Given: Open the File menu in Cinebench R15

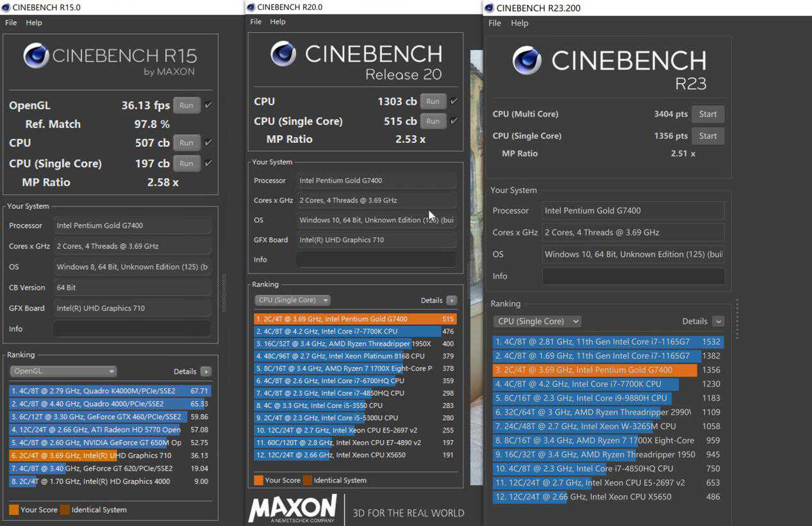Looking at the screenshot, I should [11, 22].
